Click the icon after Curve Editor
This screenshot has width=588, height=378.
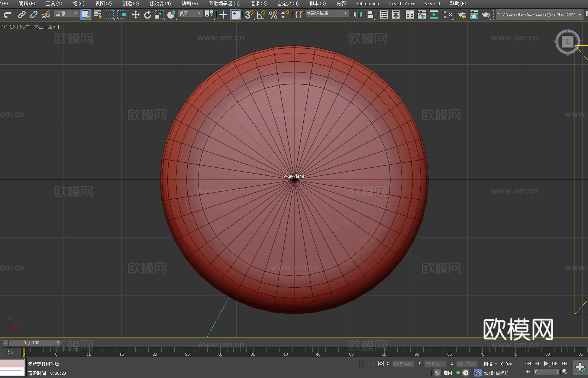(x=434, y=14)
